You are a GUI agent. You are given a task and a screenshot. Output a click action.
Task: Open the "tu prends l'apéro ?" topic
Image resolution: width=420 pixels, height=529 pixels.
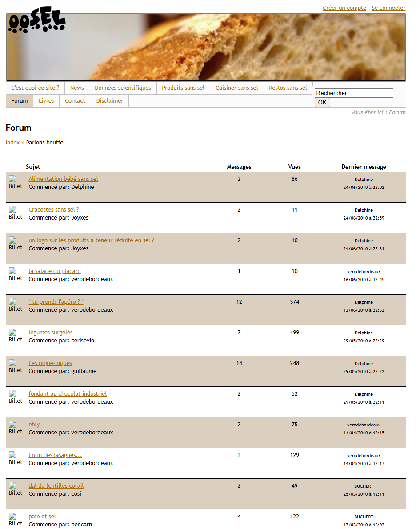(56, 302)
